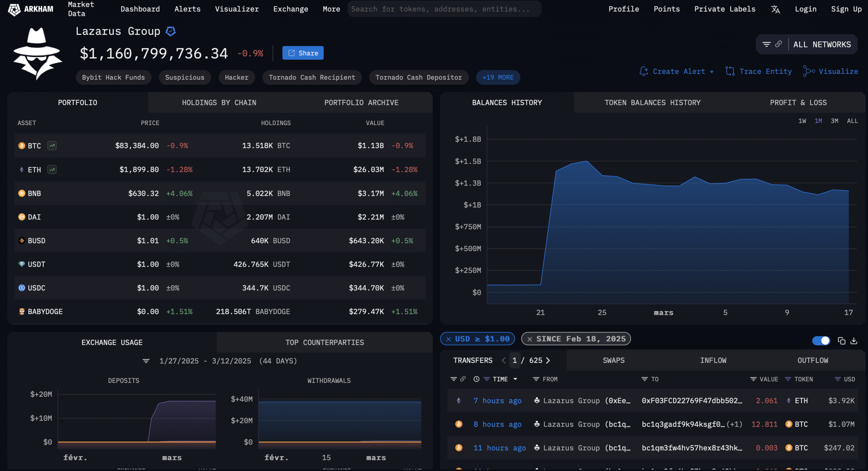Select 1W chart range

click(802, 121)
